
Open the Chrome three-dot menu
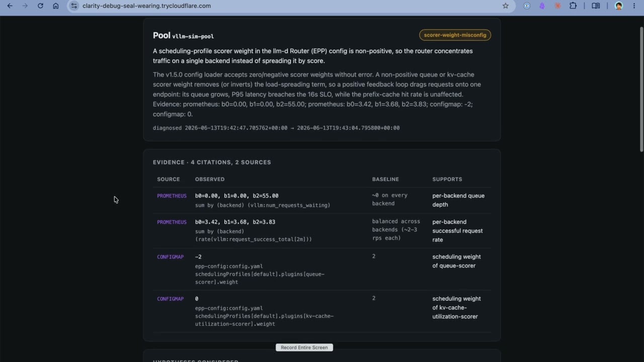click(634, 6)
